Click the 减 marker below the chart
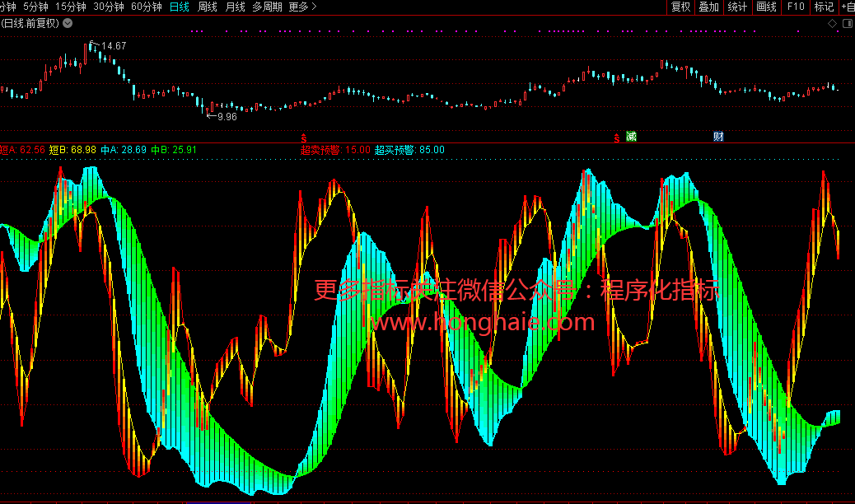The width and height of the screenshot is (855, 504). point(632,137)
